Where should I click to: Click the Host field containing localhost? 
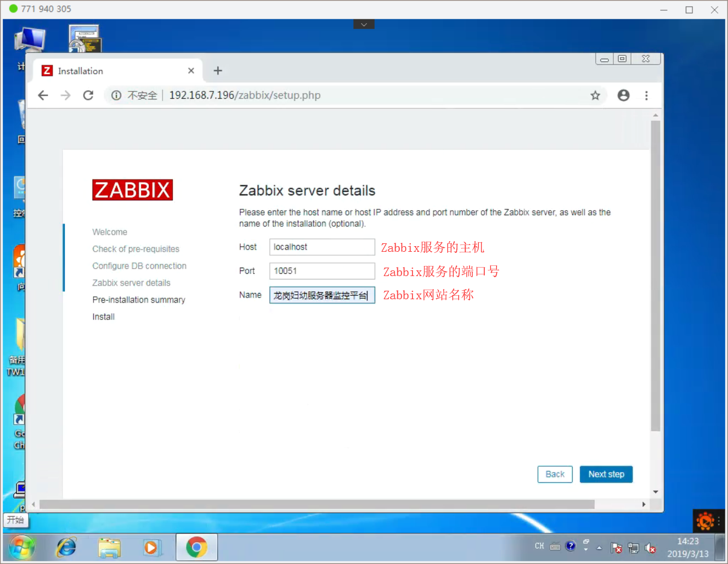point(322,247)
